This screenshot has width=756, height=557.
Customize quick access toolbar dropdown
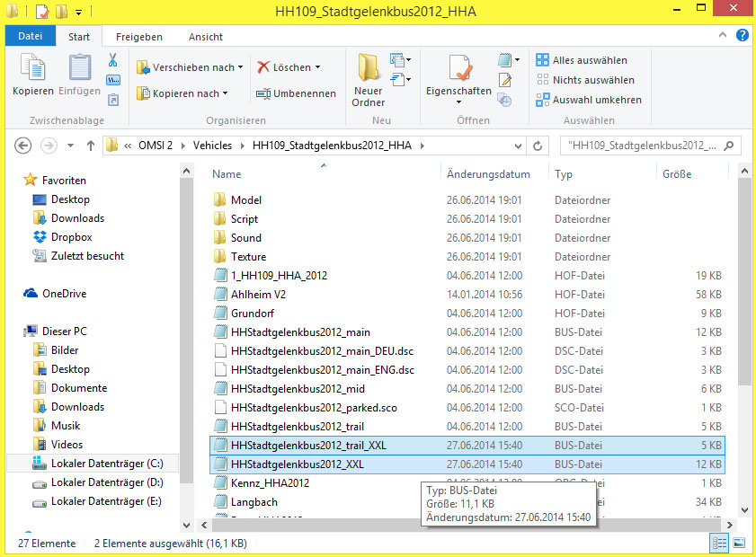click(x=78, y=12)
